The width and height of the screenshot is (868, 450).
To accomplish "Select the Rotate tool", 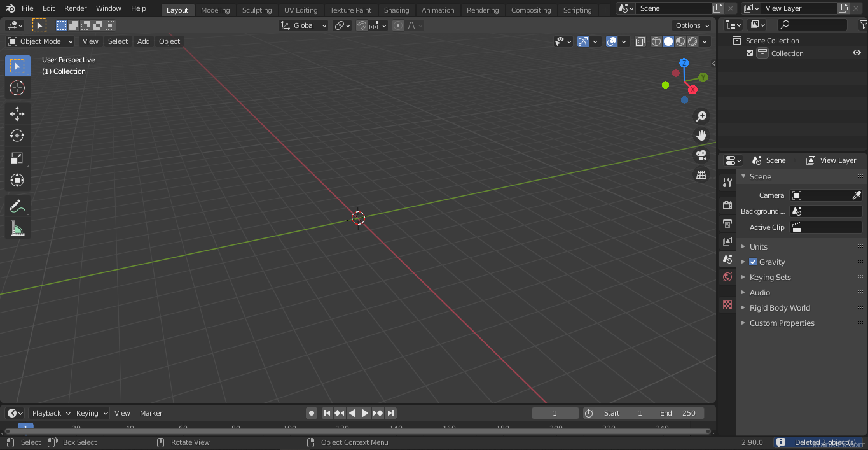I will click(17, 136).
